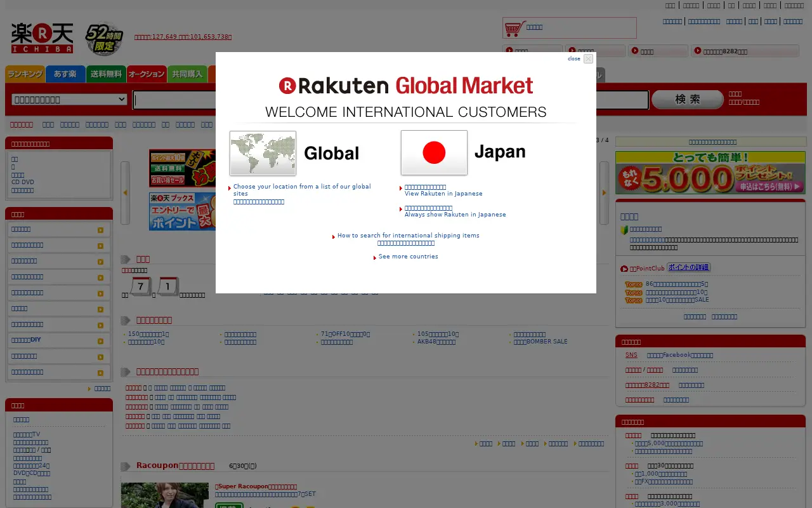The width and height of the screenshot is (812, 508).
Task: Click the Rakuten Global Market logo
Action: pos(406,86)
